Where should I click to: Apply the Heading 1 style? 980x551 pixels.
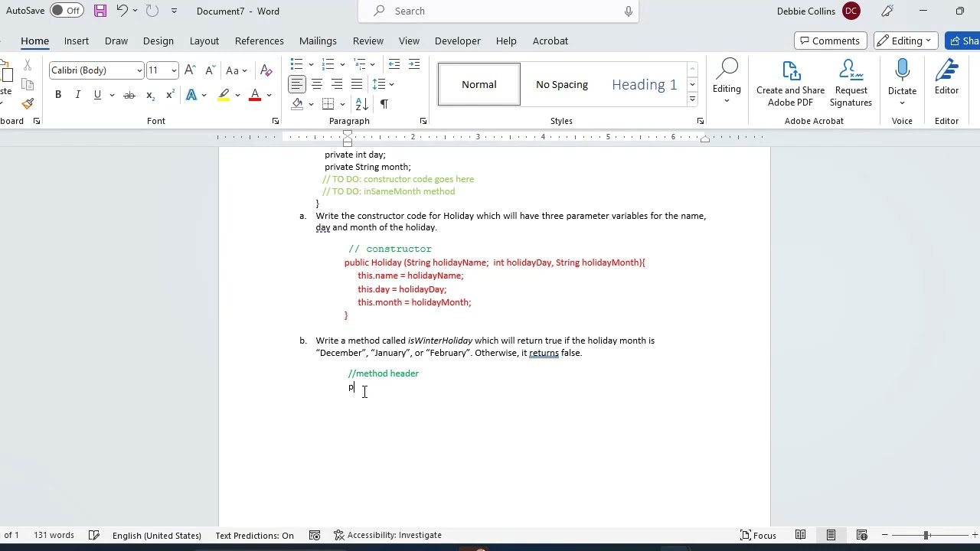click(644, 84)
